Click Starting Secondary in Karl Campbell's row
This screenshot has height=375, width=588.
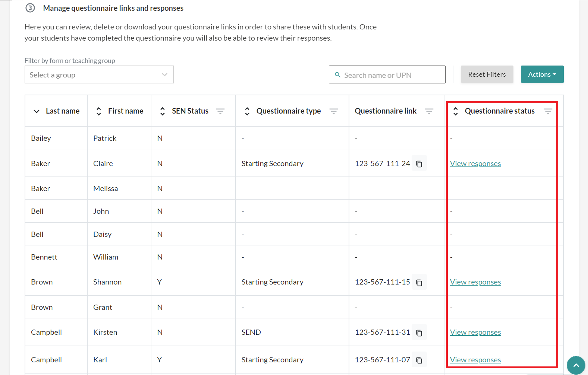272,360
